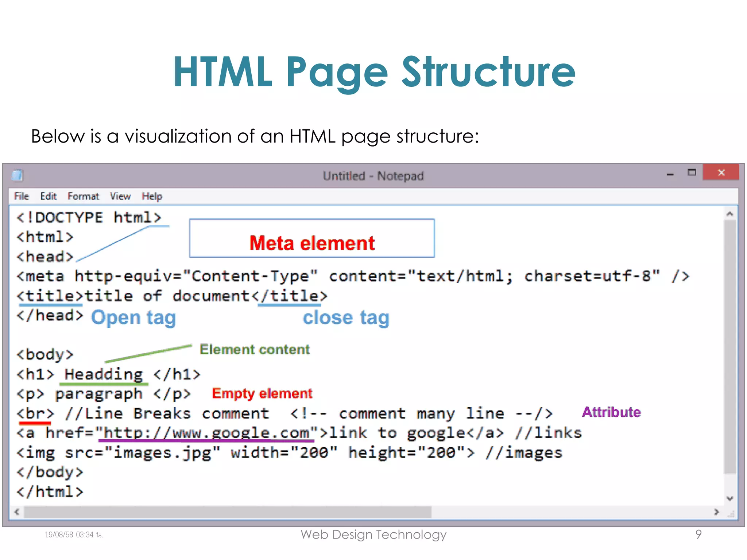Open the View menu in Notepad

pos(120,197)
